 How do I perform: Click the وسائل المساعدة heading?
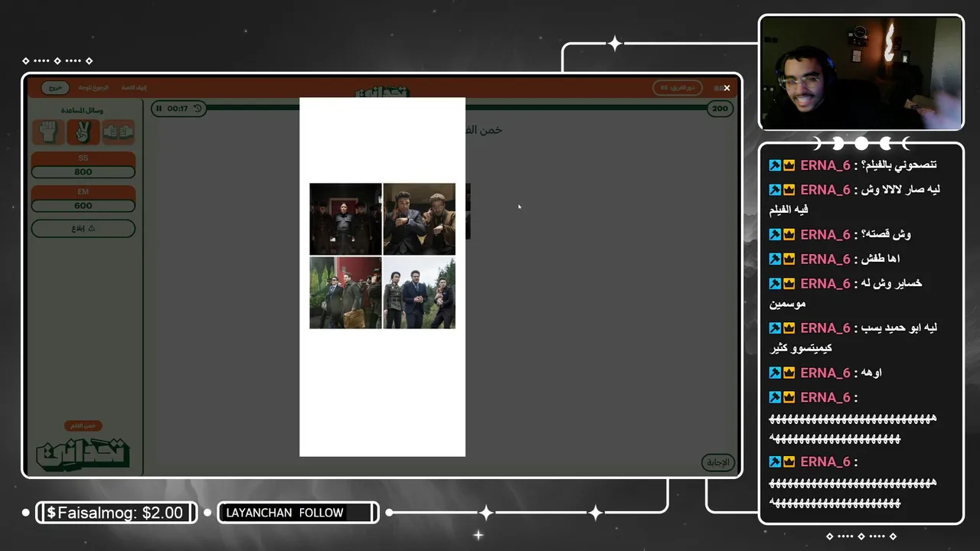coord(83,110)
